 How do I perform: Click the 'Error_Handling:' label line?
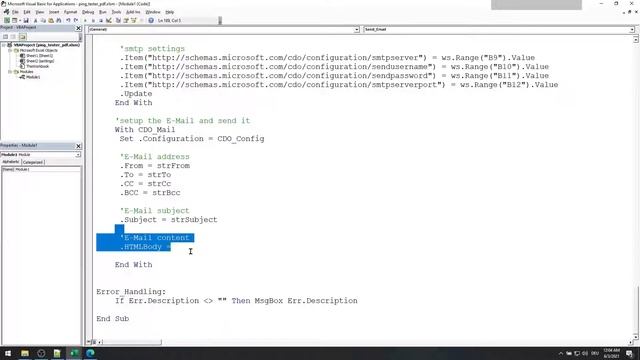click(x=131, y=292)
